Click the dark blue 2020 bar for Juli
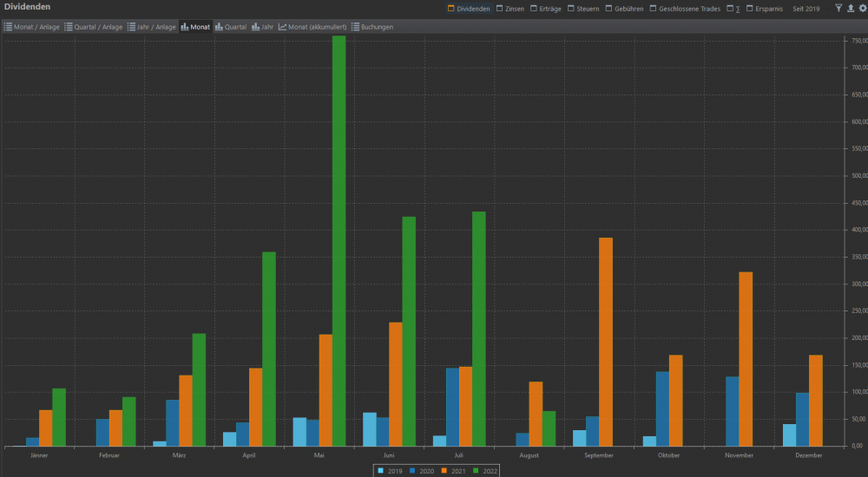 coord(452,408)
